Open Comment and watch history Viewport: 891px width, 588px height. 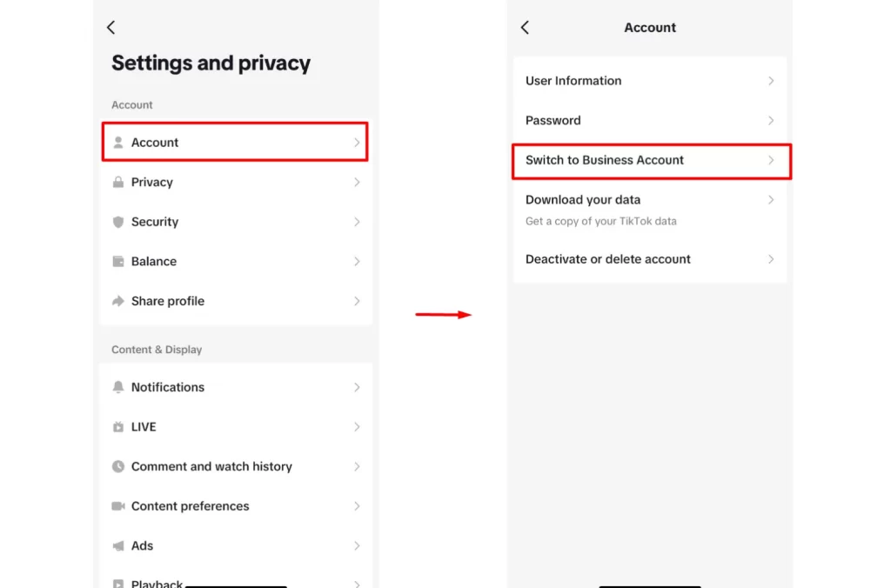211,467
